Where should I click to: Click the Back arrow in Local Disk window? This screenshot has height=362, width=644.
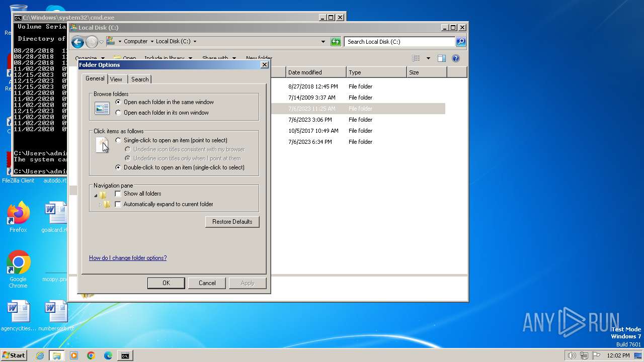pyautogui.click(x=77, y=42)
